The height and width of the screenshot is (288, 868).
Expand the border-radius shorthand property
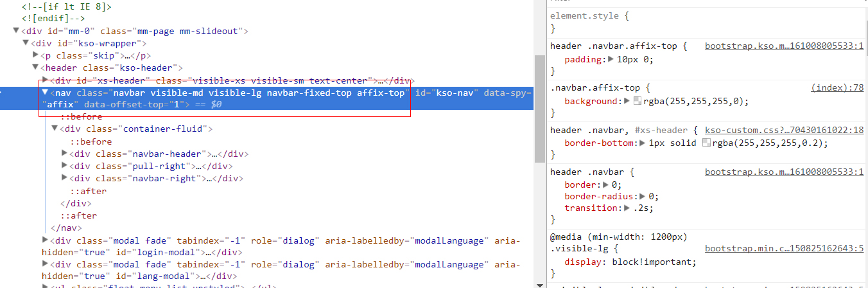pos(643,197)
